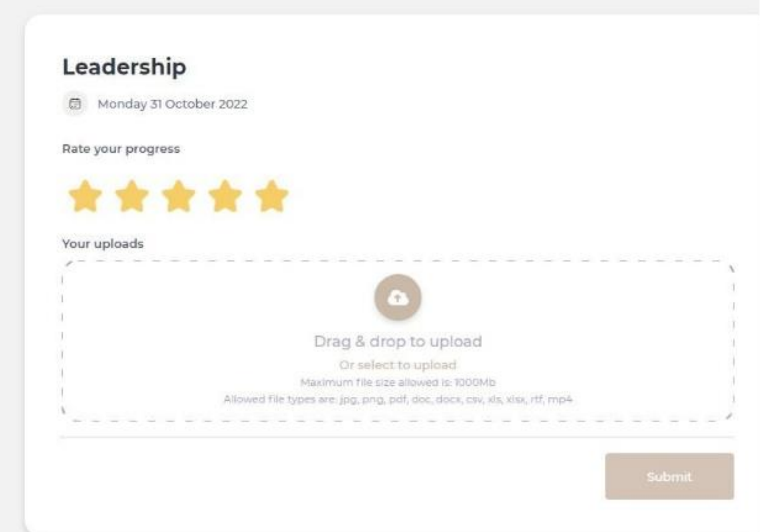Click 'Or select to upload' link
Screen dimensions: 760x532
point(398,365)
